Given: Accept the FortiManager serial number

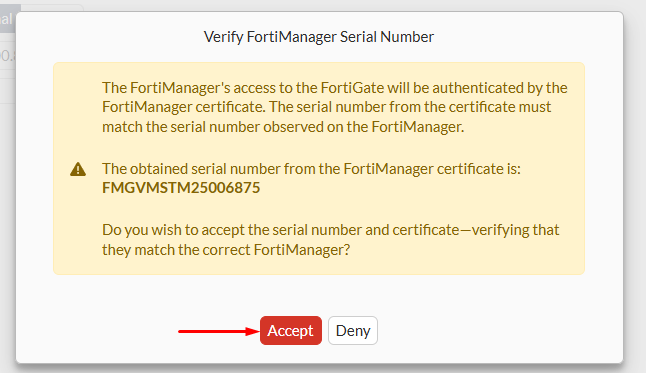Looking at the screenshot, I should click(290, 331).
